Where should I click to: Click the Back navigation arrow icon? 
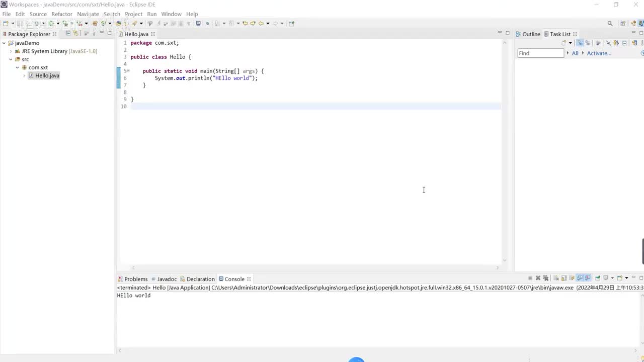(x=261, y=23)
